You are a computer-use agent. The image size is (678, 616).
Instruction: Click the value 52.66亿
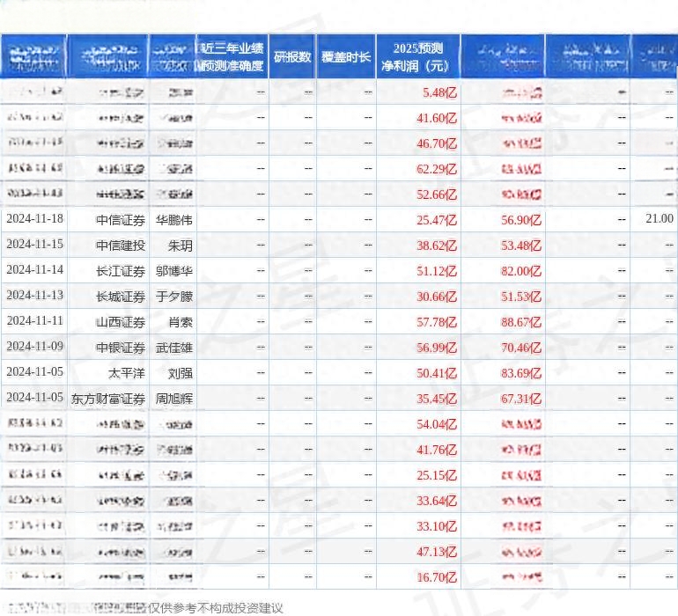coord(437,194)
